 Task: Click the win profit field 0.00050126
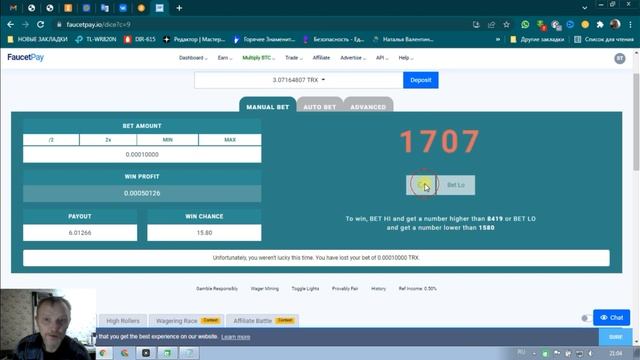(142, 193)
